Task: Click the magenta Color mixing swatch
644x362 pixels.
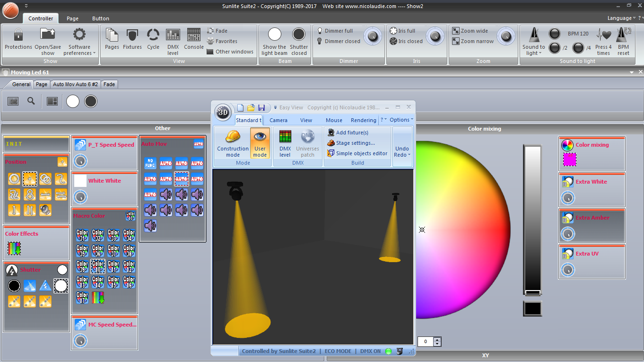Action: click(x=569, y=160)
